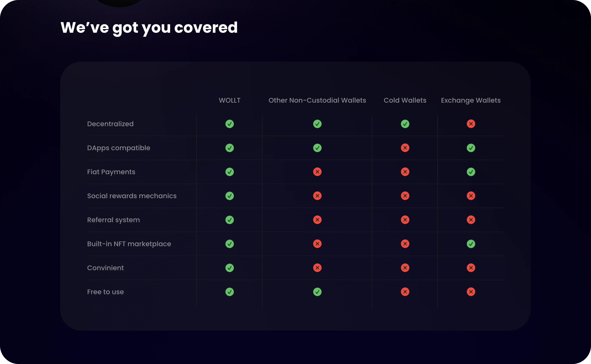Click the Cold Wallets column header
Viewport: 591px width, 364px height.
(405, 100)
